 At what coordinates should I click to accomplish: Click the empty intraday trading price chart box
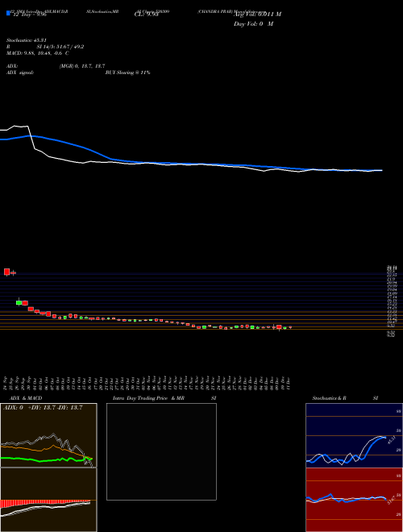[x=161, y=451]
